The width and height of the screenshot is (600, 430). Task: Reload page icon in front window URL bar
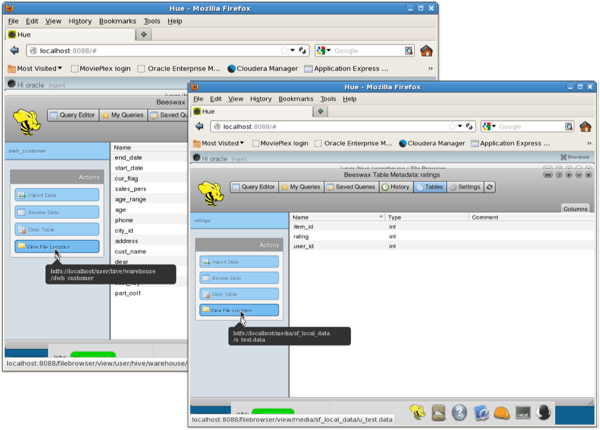click(469, 126)
